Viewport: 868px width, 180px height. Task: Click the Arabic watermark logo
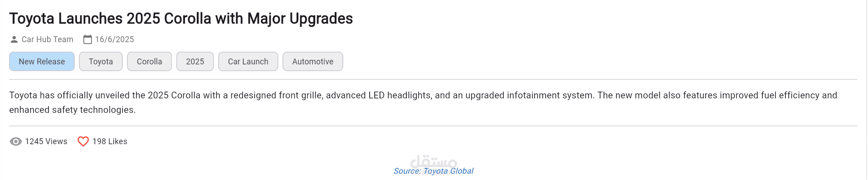(434, 162)
